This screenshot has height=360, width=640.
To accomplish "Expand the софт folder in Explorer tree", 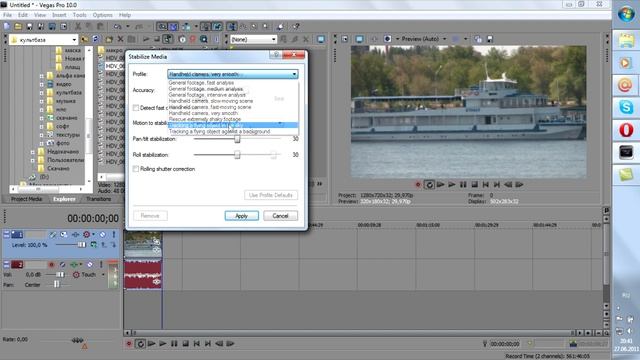I will tap(41, 127).
